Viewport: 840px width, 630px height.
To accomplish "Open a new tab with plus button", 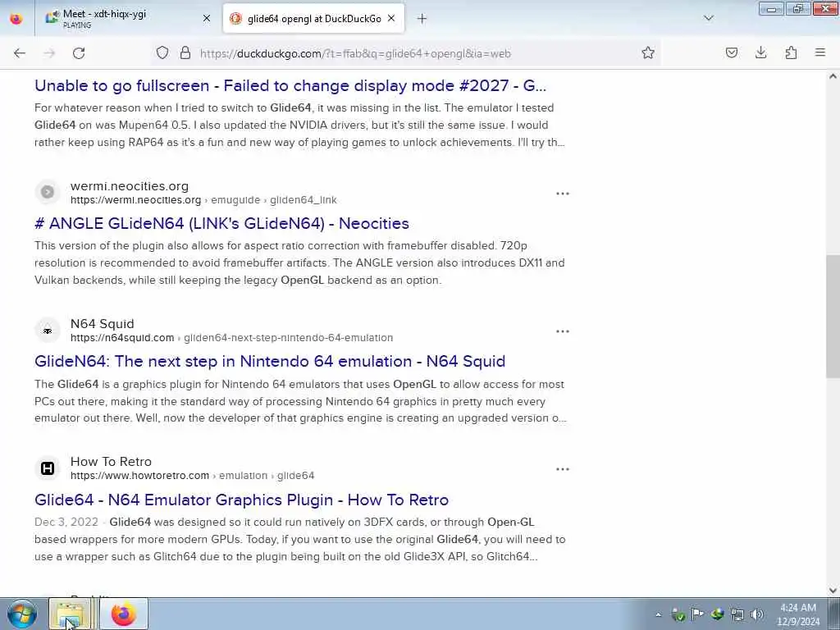I will (x=422, y=19).
